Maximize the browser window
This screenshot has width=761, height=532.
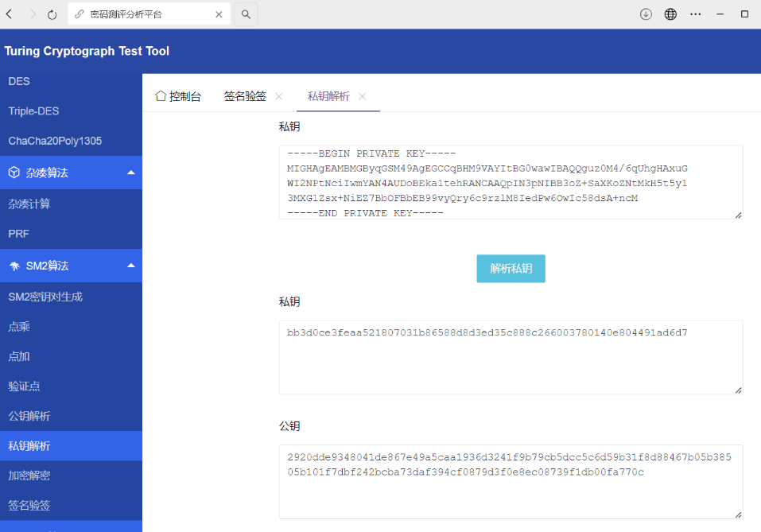click(744, 14)
